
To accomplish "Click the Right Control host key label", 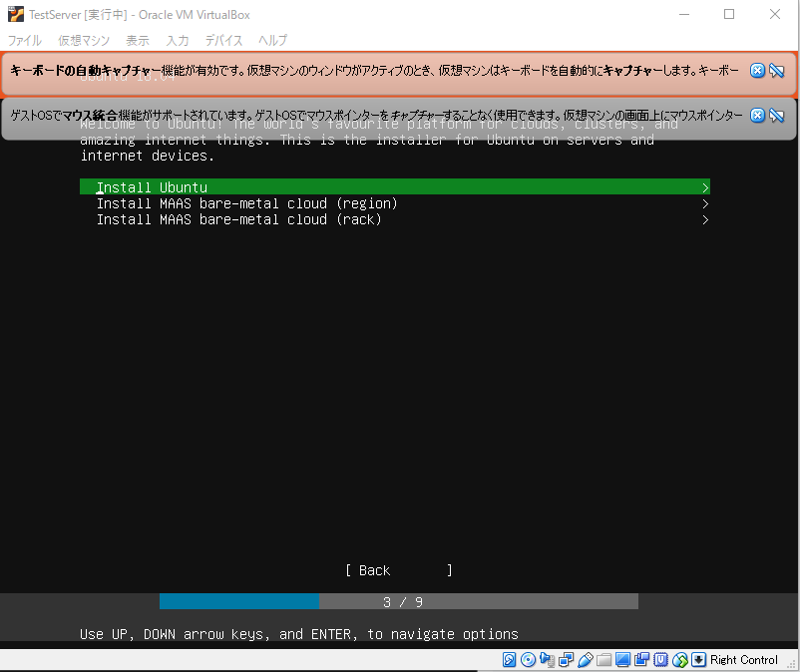I will tap(743, 660).
